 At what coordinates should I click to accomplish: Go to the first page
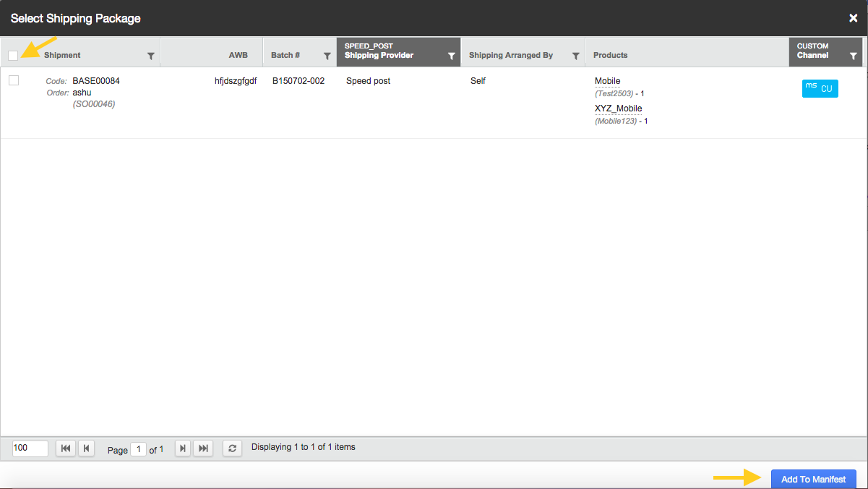pos(66,448)
